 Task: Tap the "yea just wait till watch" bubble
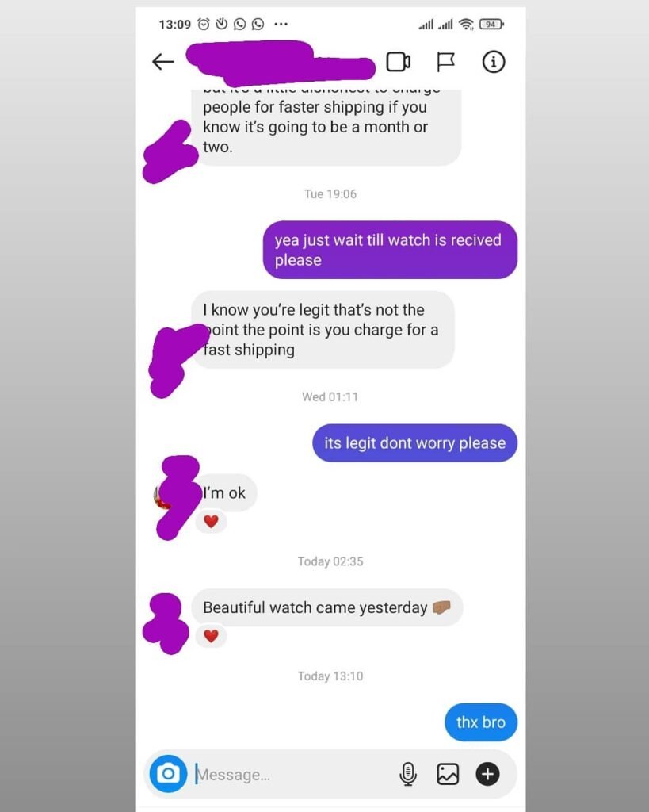click(x=390, y=250)
